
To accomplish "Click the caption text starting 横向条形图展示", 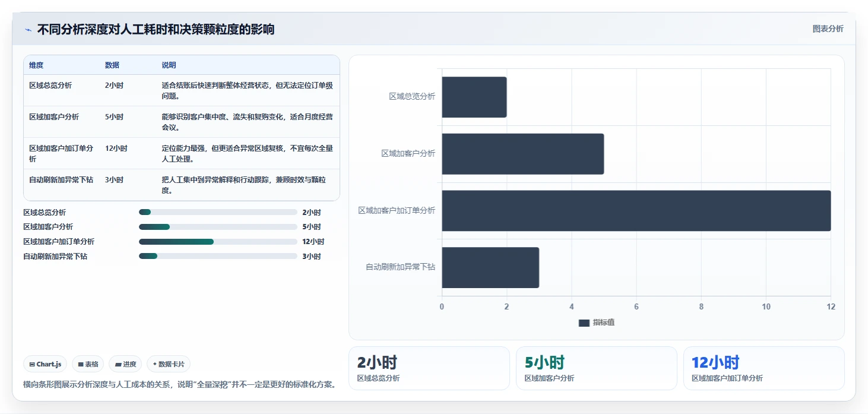I will coord(181,384).
